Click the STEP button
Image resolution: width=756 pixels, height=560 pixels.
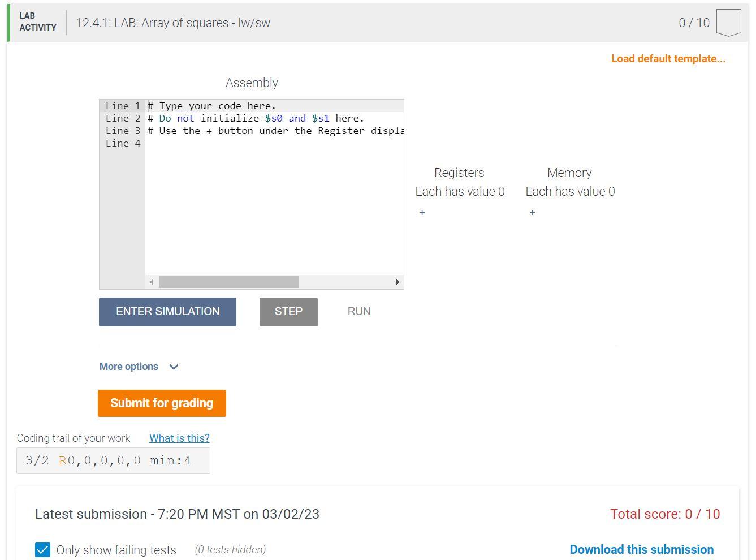(288, 311)
